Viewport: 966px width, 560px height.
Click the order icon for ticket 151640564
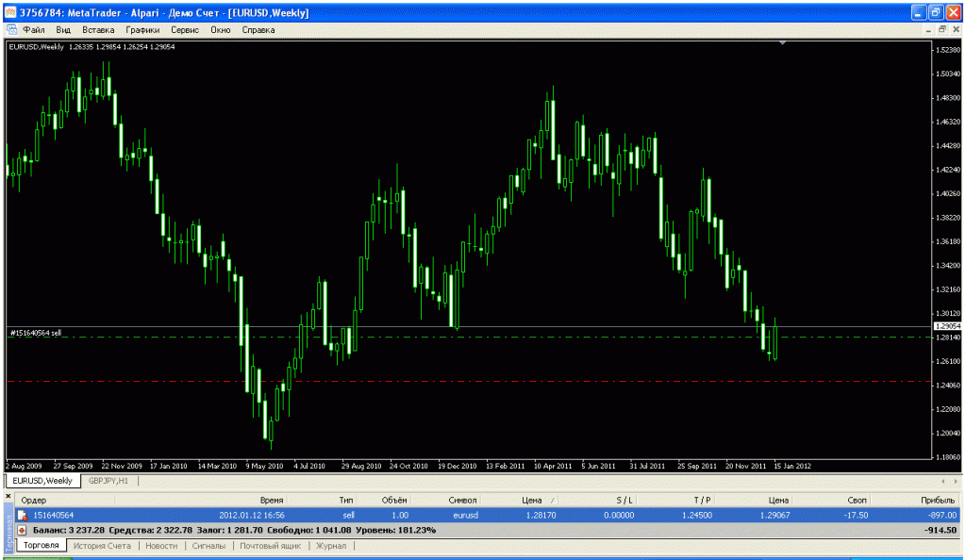click(23, 515)
